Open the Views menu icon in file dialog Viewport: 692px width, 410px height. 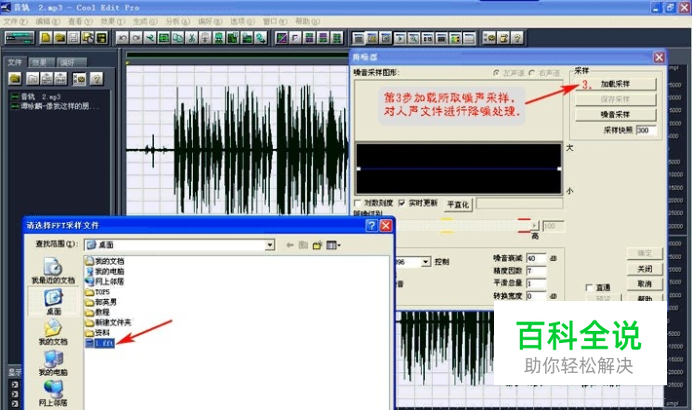point(333,245)
